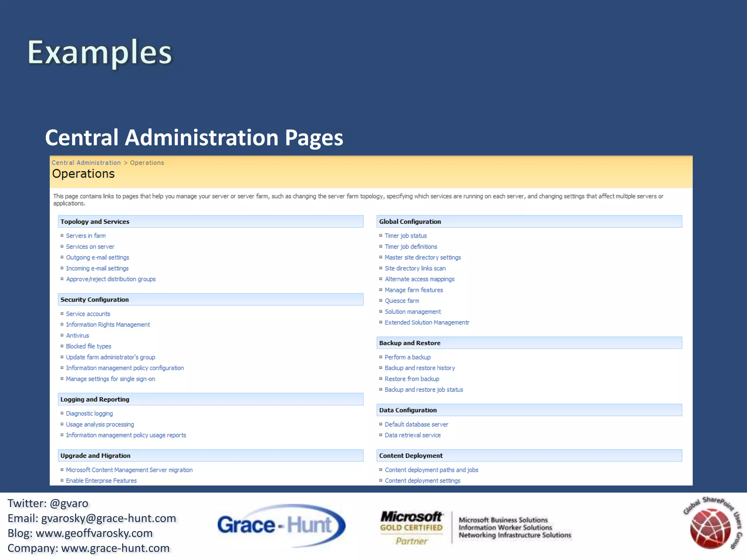Image resolution: width=747 pixels, height=560 pixels.
Task: Open Update farm administrator's group
Action: (111, 357)
